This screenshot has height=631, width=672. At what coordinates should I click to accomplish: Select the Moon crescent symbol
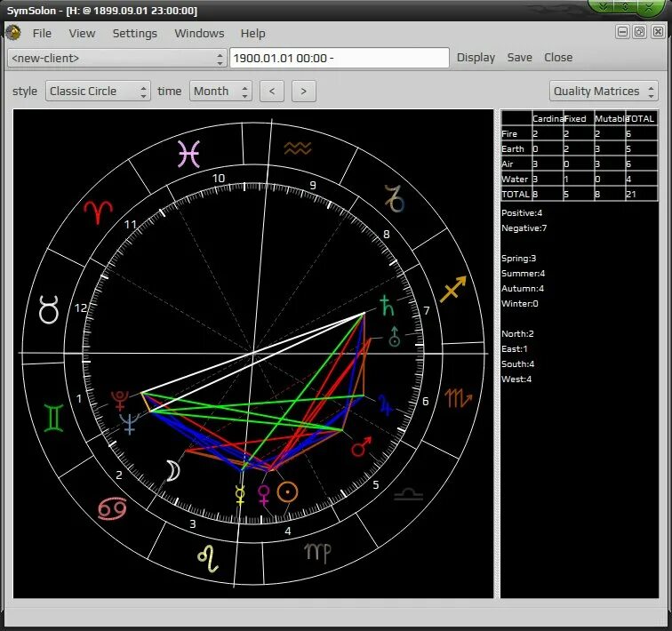coord(173,471)
